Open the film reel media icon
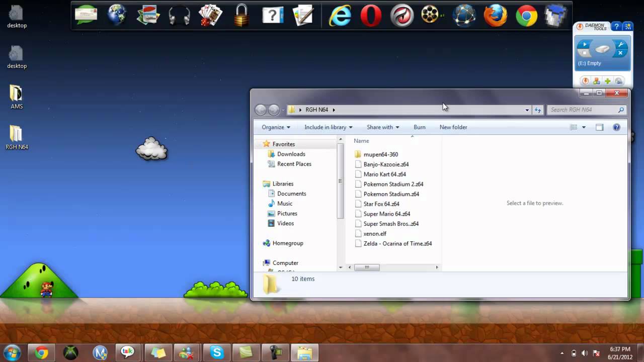The width and height of the screenshot is (644, 362). [431, 15]
